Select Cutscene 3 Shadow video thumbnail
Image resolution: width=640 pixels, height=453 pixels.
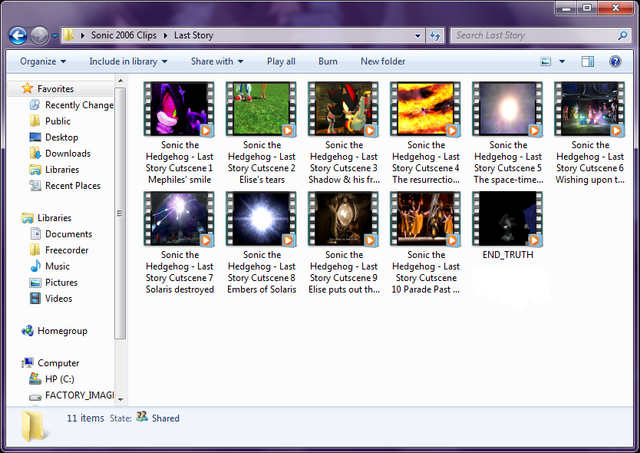pos(343,109)
